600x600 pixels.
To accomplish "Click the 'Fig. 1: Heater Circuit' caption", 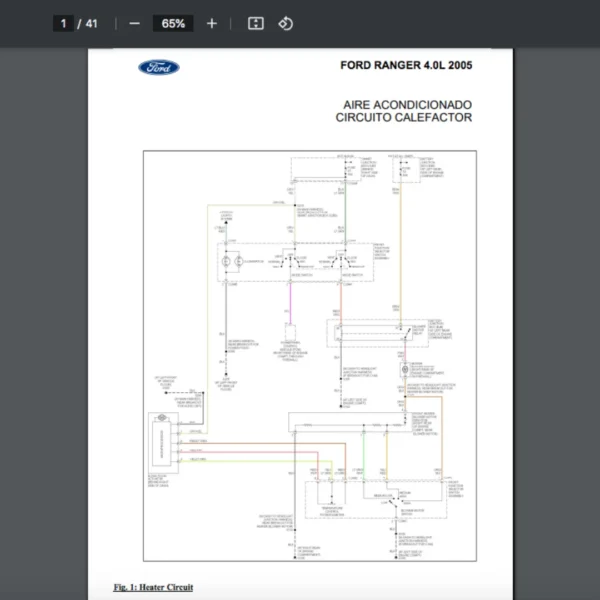I will tap(153, 587).
